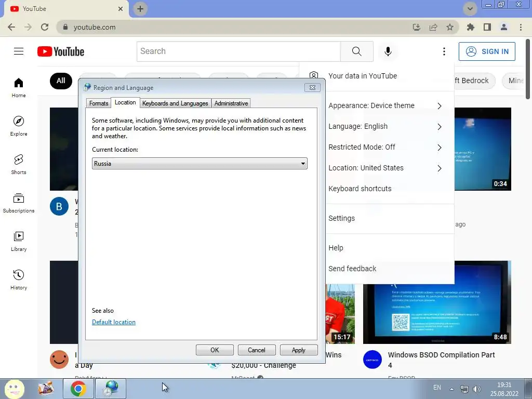This screenshot has width=532, height=399.
Task: Click the youtube.com address bar
Action: tap(234, 27)
